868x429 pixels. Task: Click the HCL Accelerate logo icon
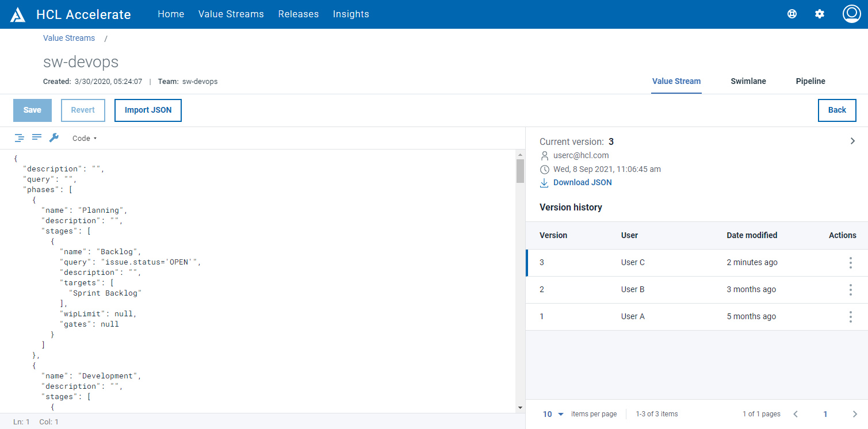[18, 14]
